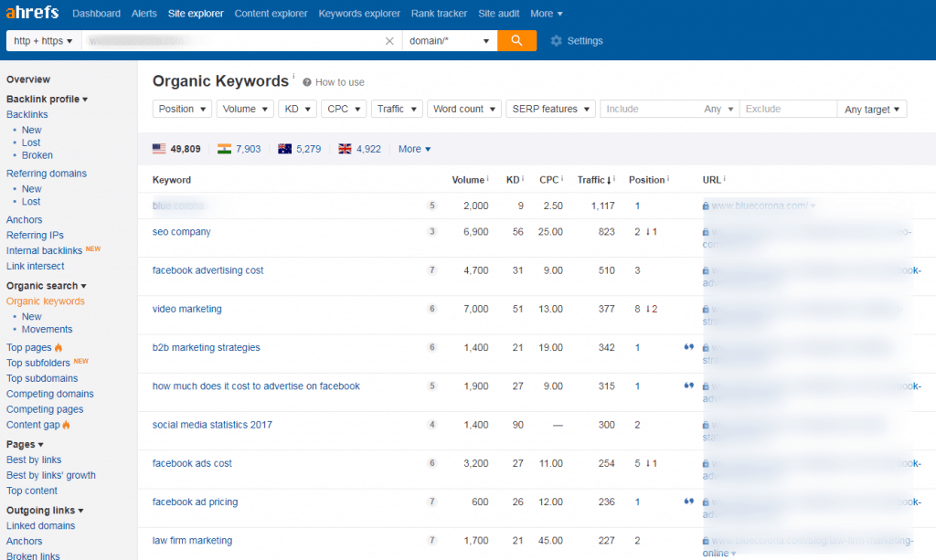Open Site audit in top navigation

tap(499, 13)
